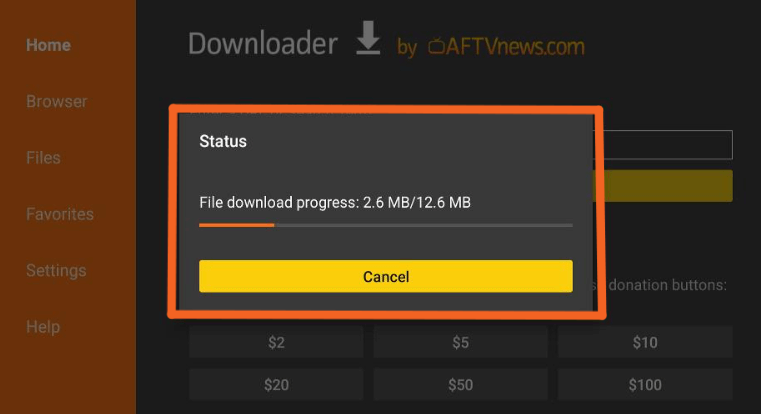Open the Home menu item
The height and width of the screenshot is (414, 761).
49,45
